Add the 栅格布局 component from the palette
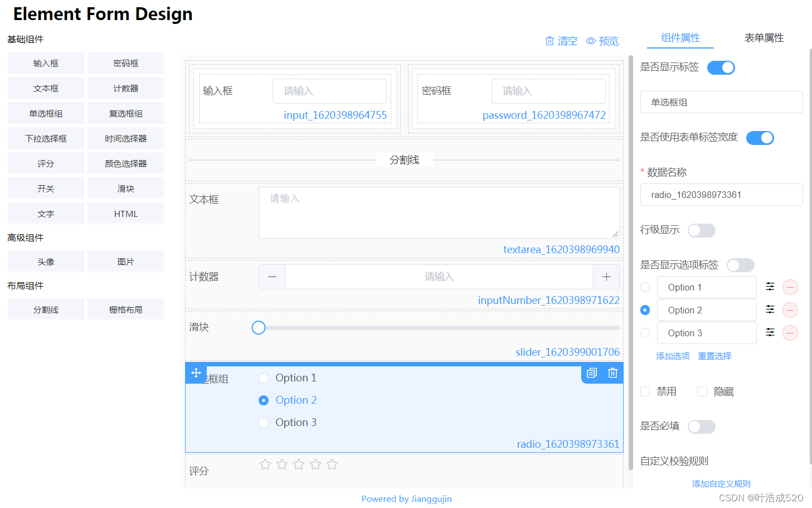 [x=126, y=309]
